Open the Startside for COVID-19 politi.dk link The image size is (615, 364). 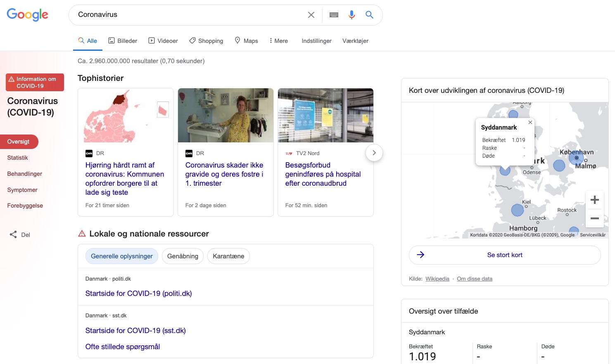click(138, 293)
